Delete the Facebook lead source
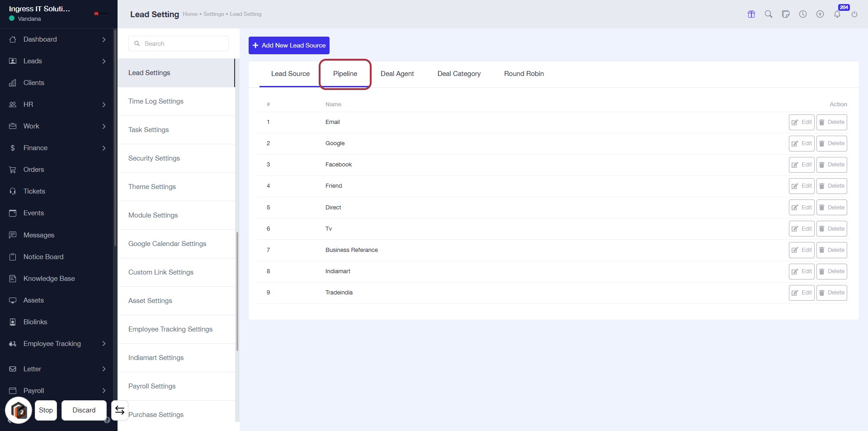Viewport: 868px width, 431px height. pyautogui.click(x=831, y=165)
